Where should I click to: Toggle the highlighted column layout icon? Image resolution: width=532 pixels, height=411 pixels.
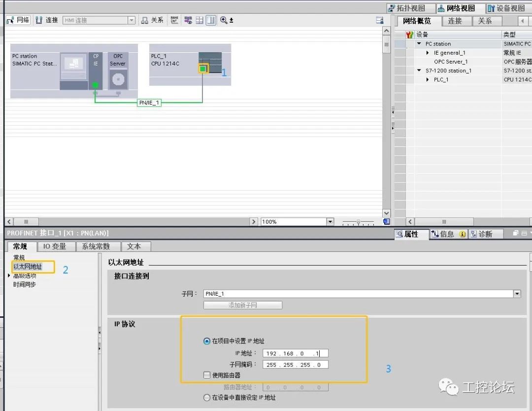pyautogui.click(x=211, y=20)
